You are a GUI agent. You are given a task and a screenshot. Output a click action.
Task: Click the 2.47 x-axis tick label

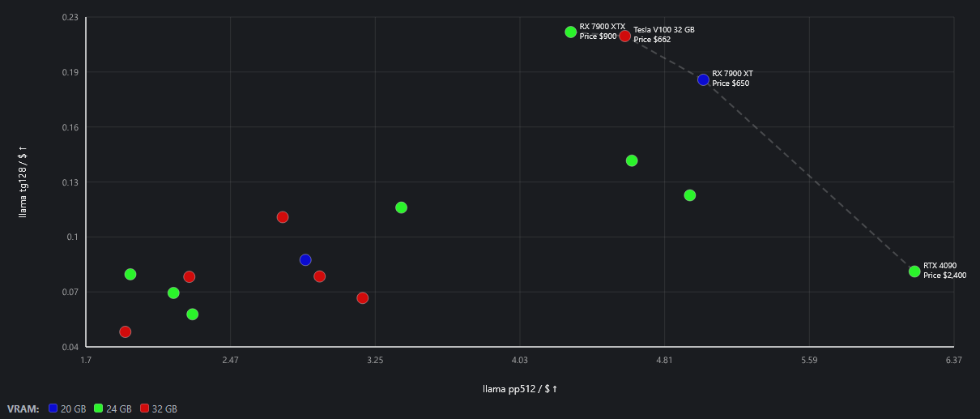230,360
